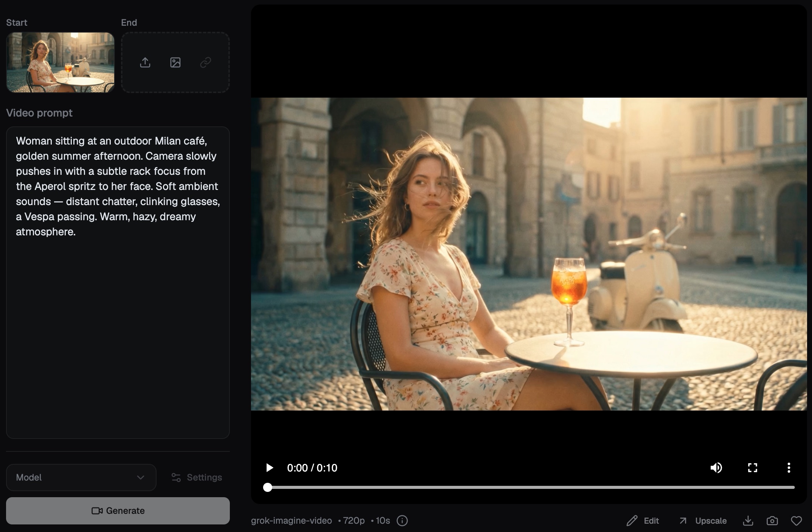
Task: Click the Edit pencil button
Action: click(x=643, y=521)
